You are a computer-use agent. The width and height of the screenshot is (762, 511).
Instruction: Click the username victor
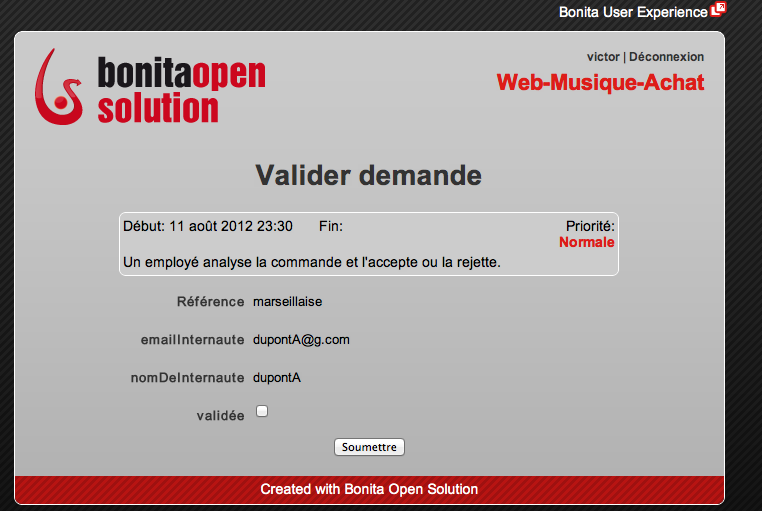pyautogui.click(x=602, y=57)
